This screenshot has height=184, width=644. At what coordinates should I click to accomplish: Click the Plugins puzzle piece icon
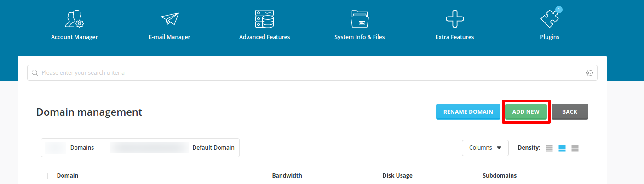(x=549, y=19)
